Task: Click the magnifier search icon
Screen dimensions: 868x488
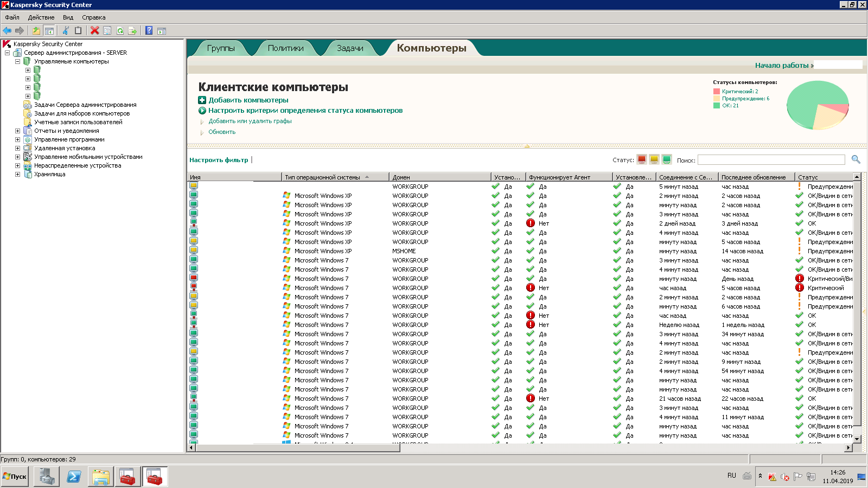Action: click(x=856, y=159)
